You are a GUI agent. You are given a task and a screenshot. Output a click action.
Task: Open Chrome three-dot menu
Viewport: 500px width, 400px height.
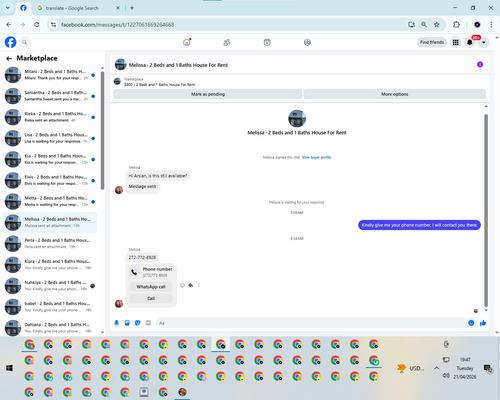(491, 25)
